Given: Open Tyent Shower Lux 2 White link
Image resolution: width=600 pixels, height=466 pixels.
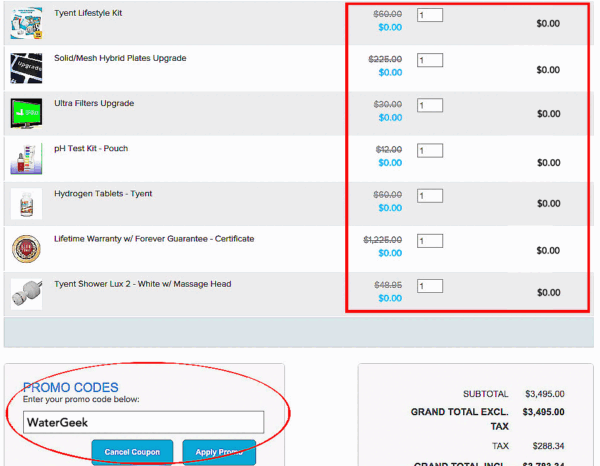Looking at the screenshot, I should [x=143, y=284].
